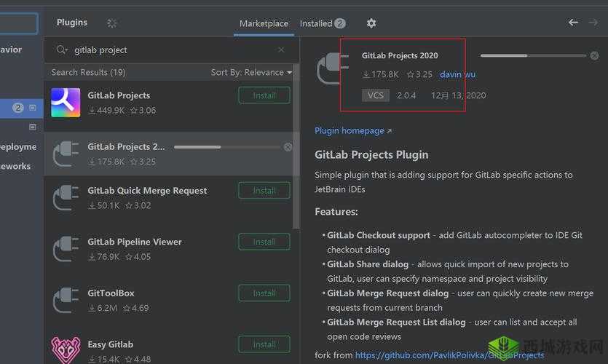The image size is (608, 364).
Task: Click the forward arrow in plugins header
Action: [595, 23]
